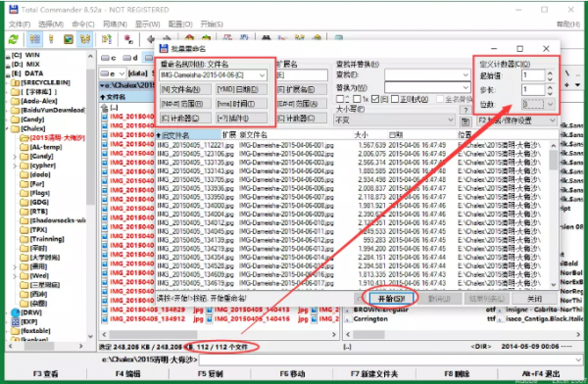Click the F8 删除 delete function key button

pyautogui.click(x=457, y=374)
